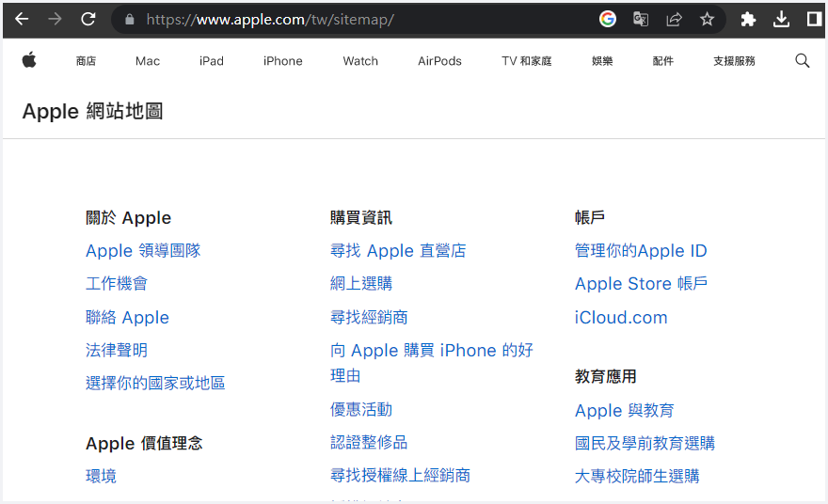Click 尋找 Apple 直營店 link
The width and height of the screenshot is (828, 504).
click(398, 251)
